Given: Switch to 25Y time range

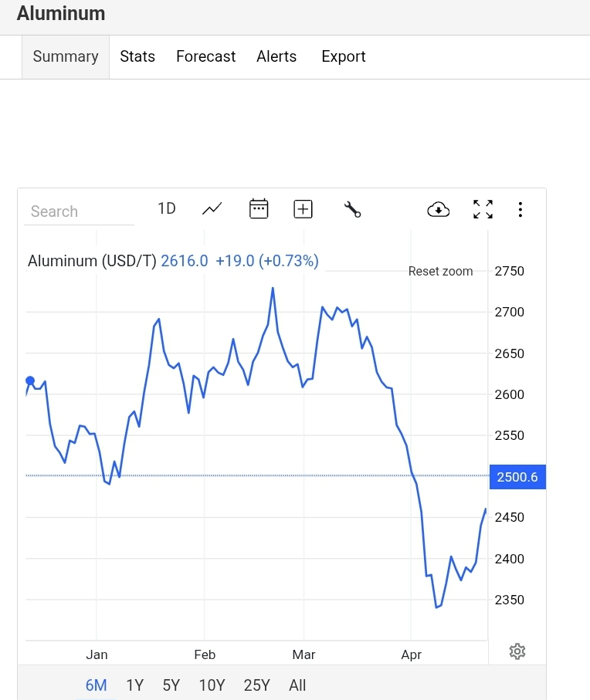Looking at the screenshot, I should (x=256, y=685).
